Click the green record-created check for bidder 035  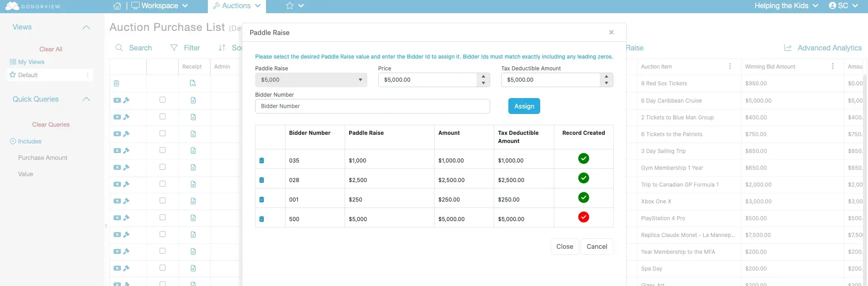point(583,158)
